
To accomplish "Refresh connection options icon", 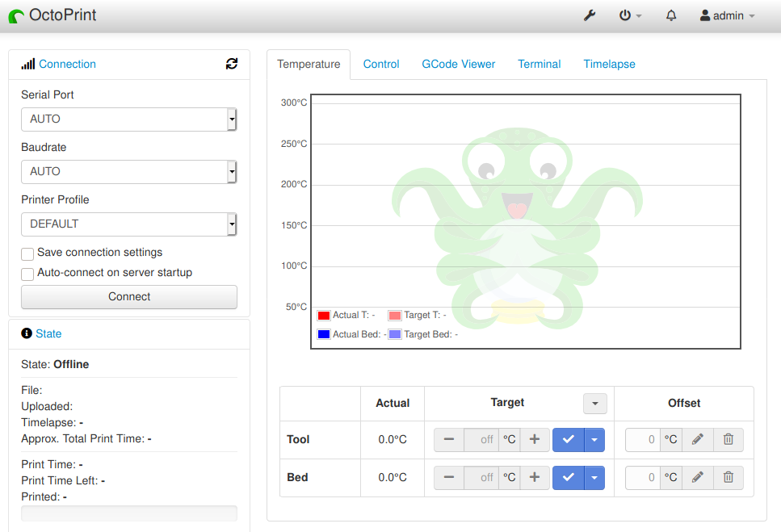I will pyautogui.click(x=232, y=64).
